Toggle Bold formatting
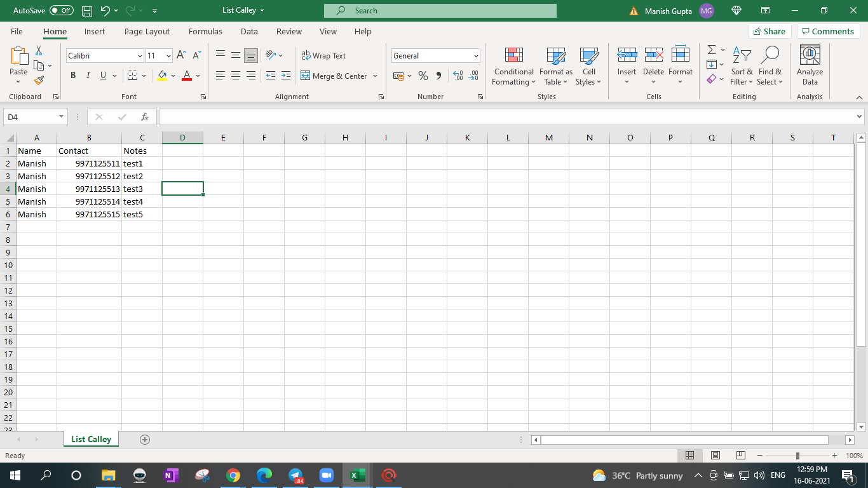The image size is (868, 488). tap(73, 76)
